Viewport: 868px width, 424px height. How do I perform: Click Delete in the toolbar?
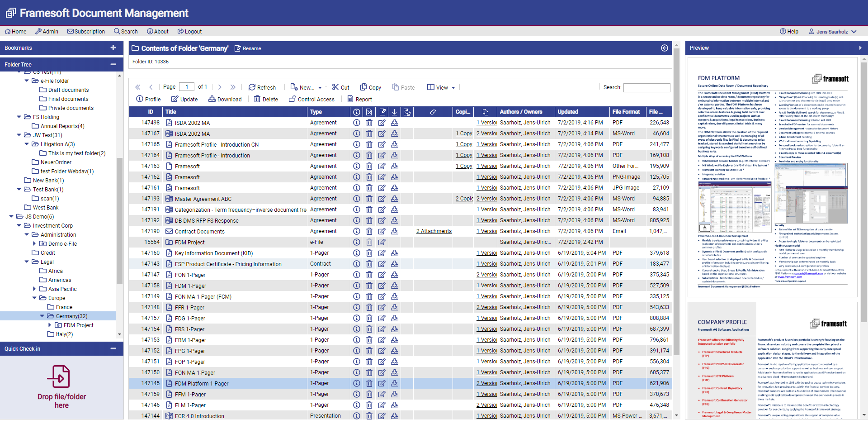[x=266, y=99]
